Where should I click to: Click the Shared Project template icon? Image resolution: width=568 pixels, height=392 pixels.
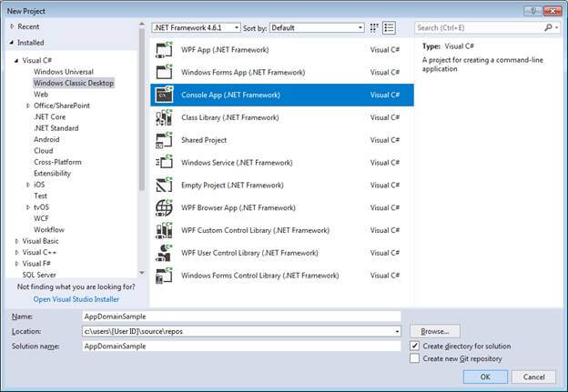tap(164, 140)
